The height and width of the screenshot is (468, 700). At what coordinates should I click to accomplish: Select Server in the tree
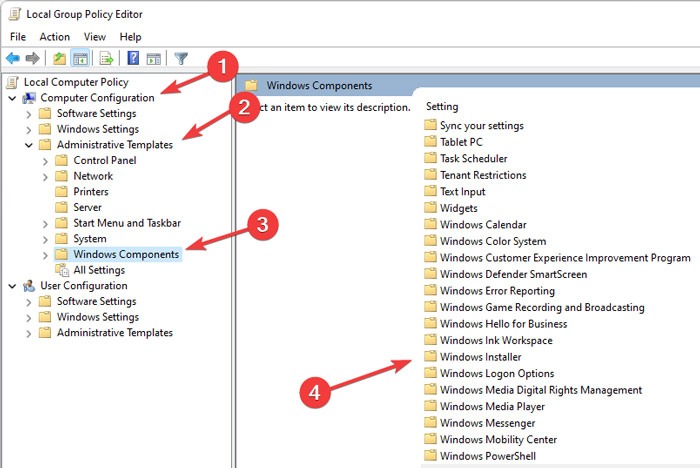coord(88,207)
